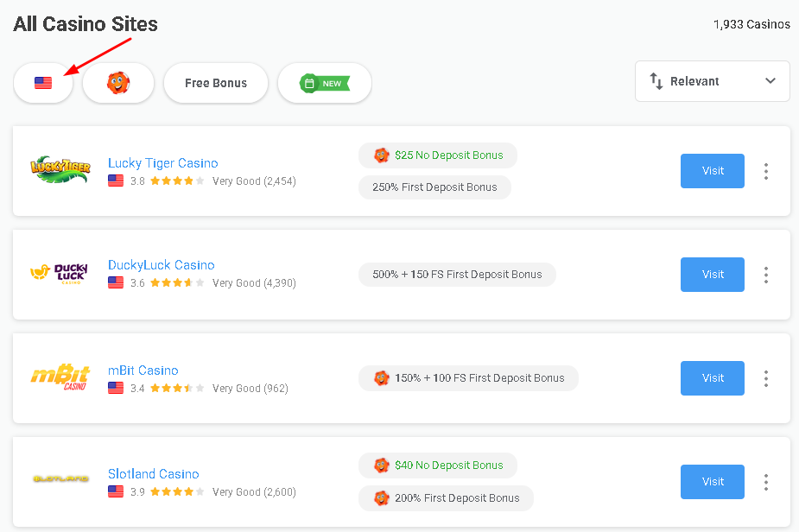The image size is (799, 532).
Task: Select 500% + 150 FS First Deposit Bonus
Action: click(x=457, y=275)
